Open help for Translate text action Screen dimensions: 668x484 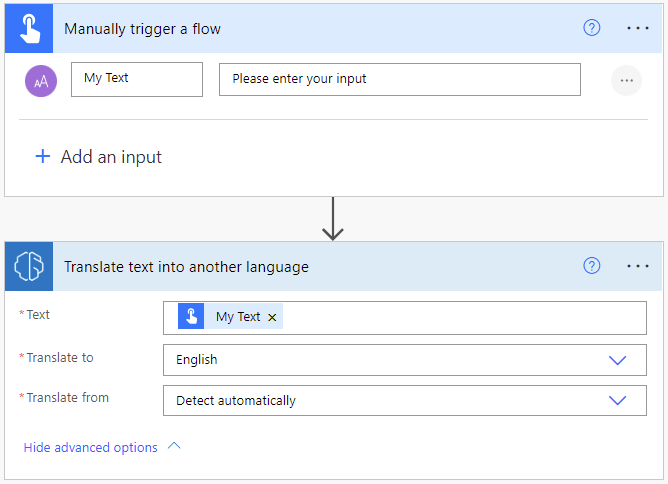tap(592, 266)
